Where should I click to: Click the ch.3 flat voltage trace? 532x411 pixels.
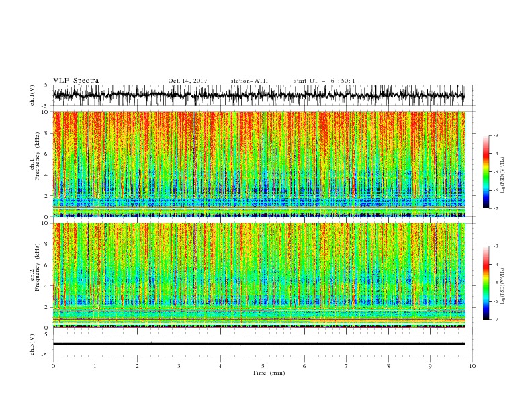pos(259,344)
